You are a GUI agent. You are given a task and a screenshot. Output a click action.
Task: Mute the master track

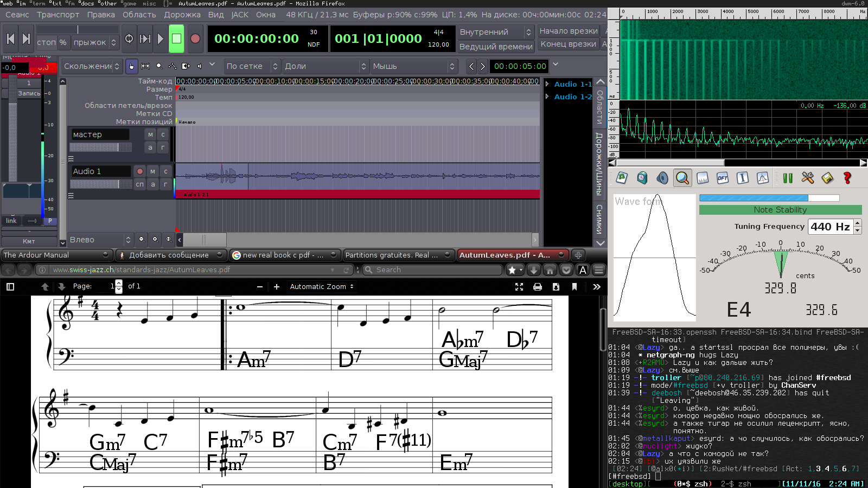151,134
